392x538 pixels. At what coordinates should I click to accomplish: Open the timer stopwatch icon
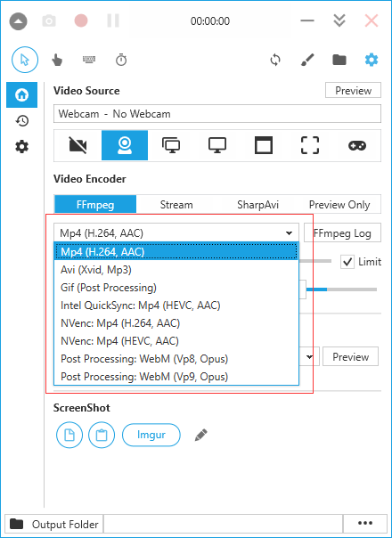pos(121,60)
